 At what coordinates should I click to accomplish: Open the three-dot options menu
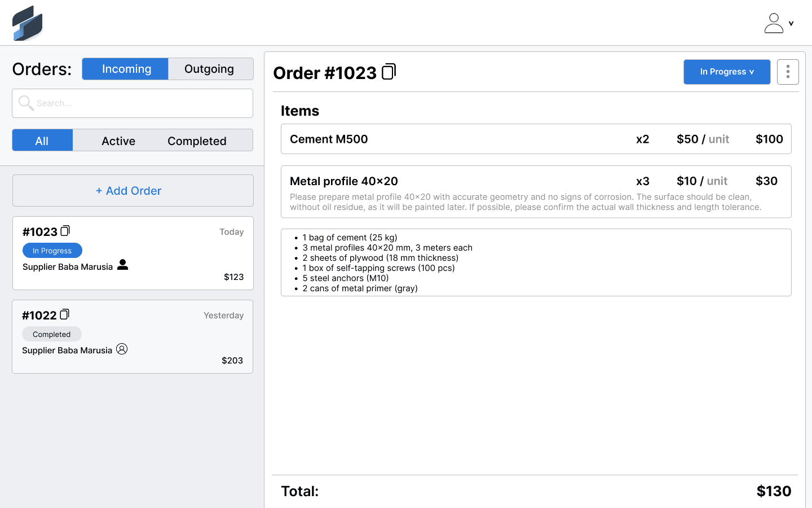[x=788, y=72]
